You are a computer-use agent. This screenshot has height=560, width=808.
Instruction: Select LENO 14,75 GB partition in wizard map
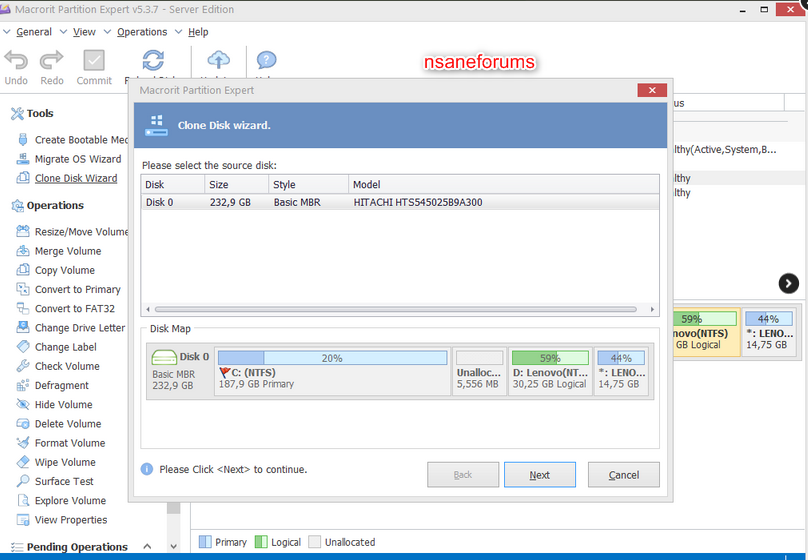pyautogui.click(x=621, y=371)
